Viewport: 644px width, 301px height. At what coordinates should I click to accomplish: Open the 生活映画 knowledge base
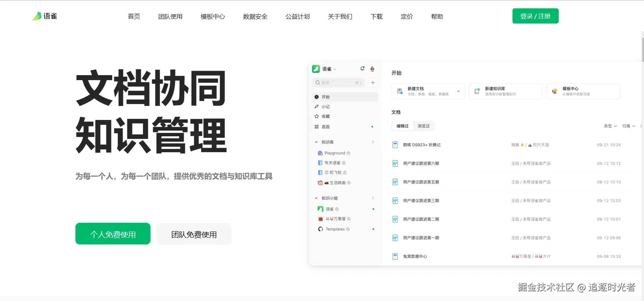(x=334, y=183)
